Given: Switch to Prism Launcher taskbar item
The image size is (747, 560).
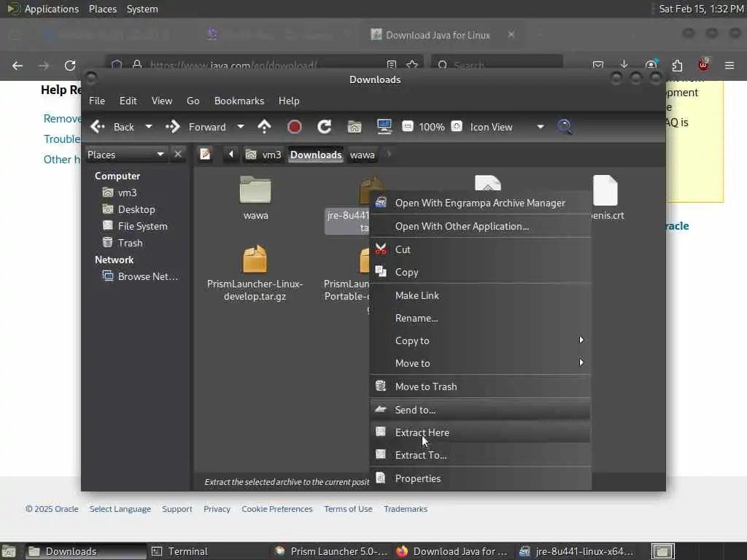Looking at the screenshot, I should pyautogui.click(x=332, y=551).
